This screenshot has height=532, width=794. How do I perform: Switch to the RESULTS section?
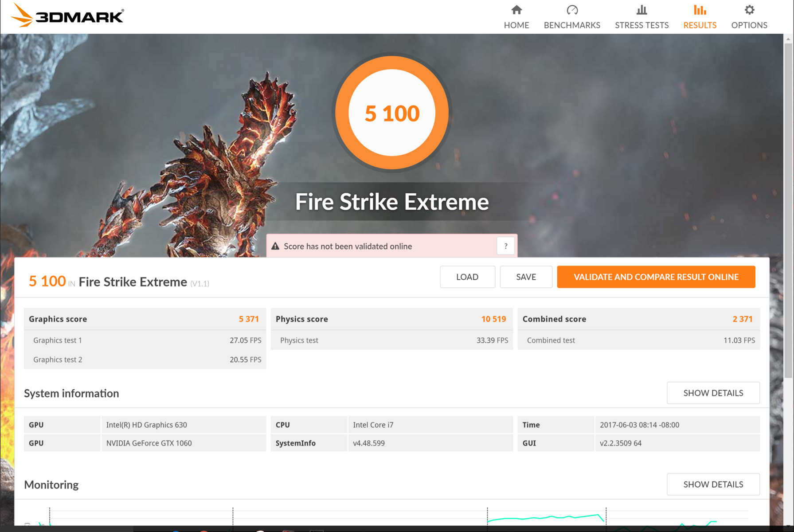pyautogui.click(x=700, y=17)
